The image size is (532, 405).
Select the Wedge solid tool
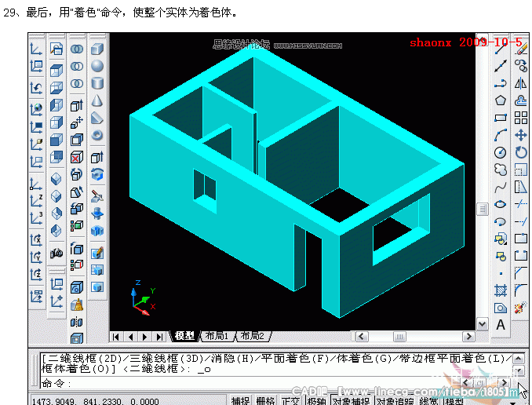97,118
